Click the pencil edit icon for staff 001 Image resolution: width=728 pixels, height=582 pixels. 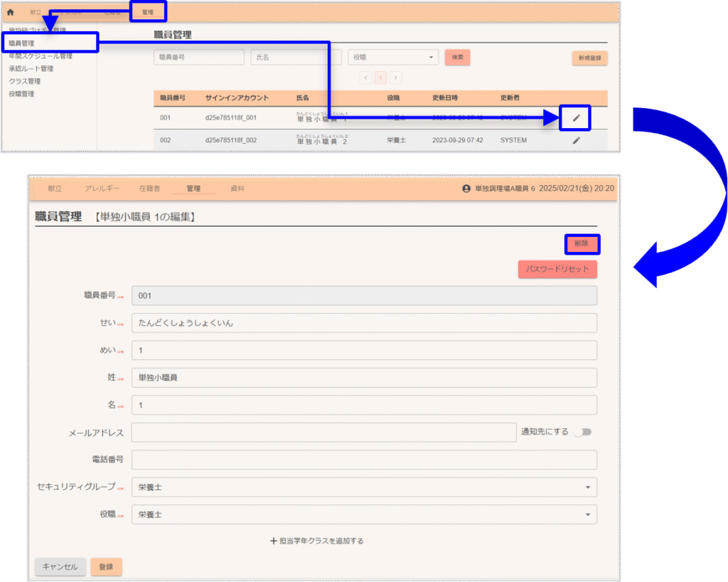576,118
